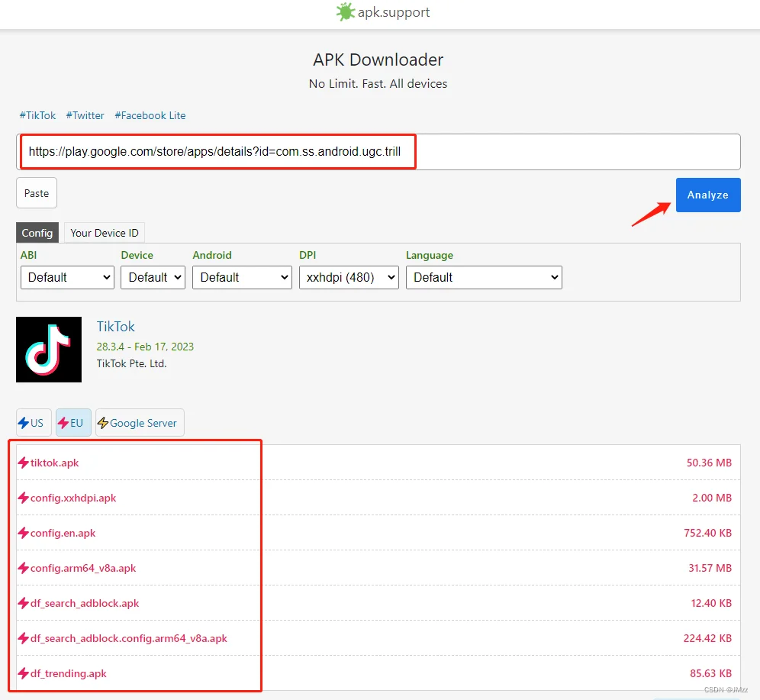Select the EU download server tab

click(x=73, y=423)
